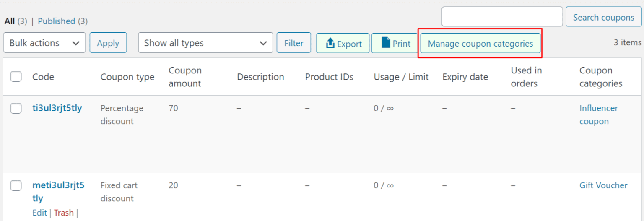Click the 3 items count text
Viewport: 644px width, 221px height.
tap(628, 42)
